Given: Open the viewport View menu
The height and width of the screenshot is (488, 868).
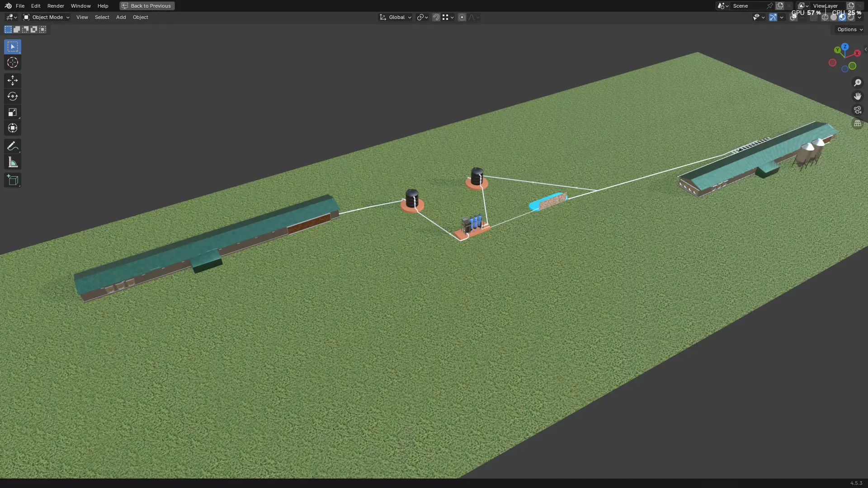Looking at the screenshot, I should tap(82, 17).
